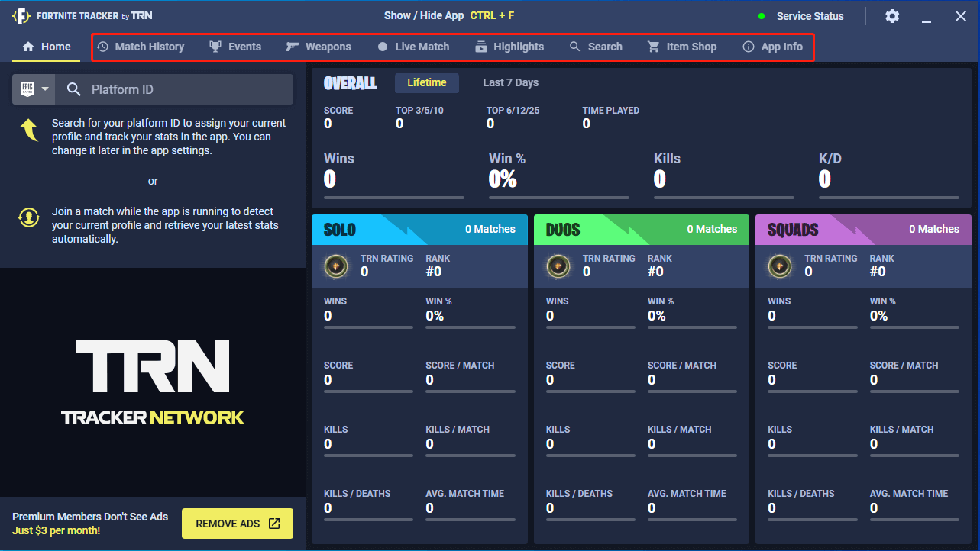
Task: Open the App Info tab
Action: 773,47
